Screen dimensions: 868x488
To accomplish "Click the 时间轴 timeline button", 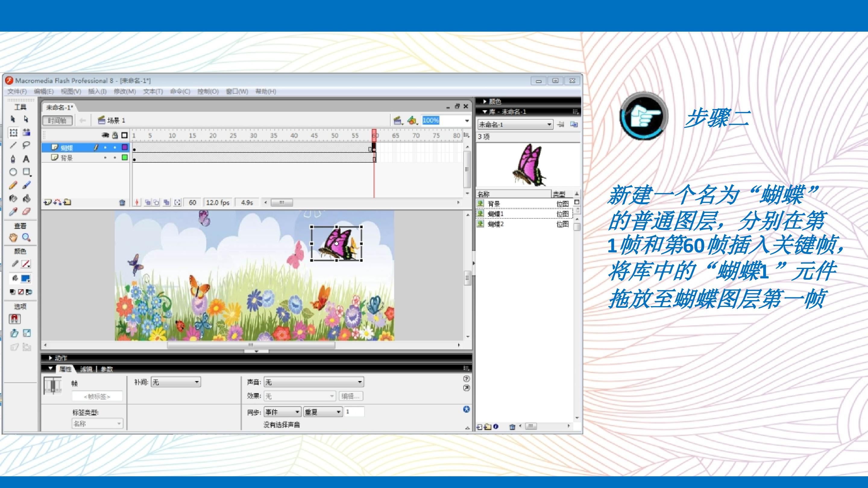I will tap(57, 120).
